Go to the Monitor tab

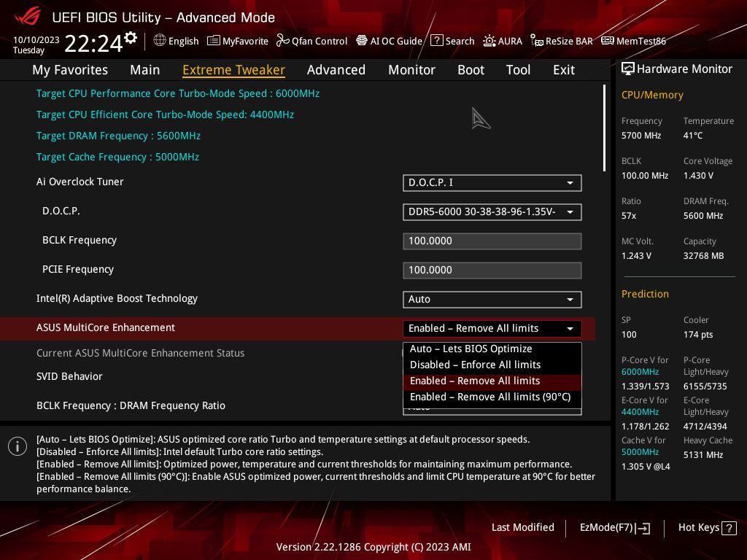coord(411,69)
